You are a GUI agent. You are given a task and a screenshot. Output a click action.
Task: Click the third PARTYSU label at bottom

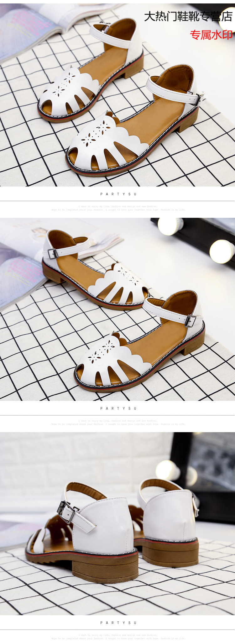118,623
